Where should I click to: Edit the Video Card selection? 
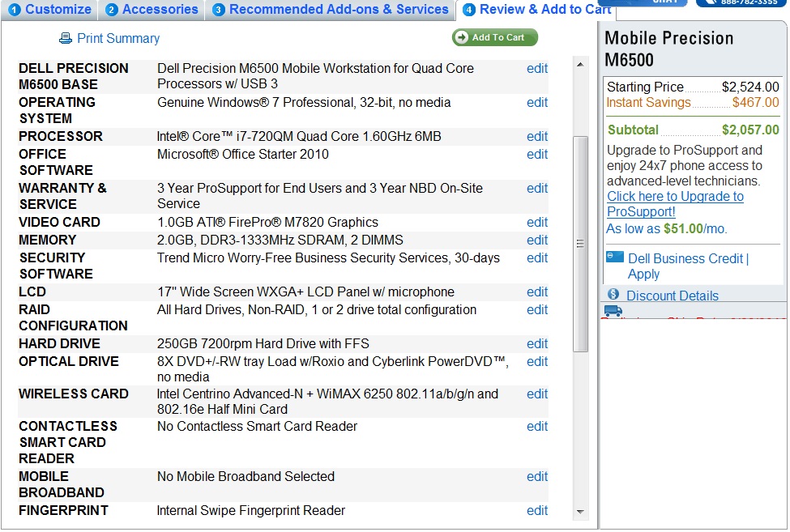point(537,223)
